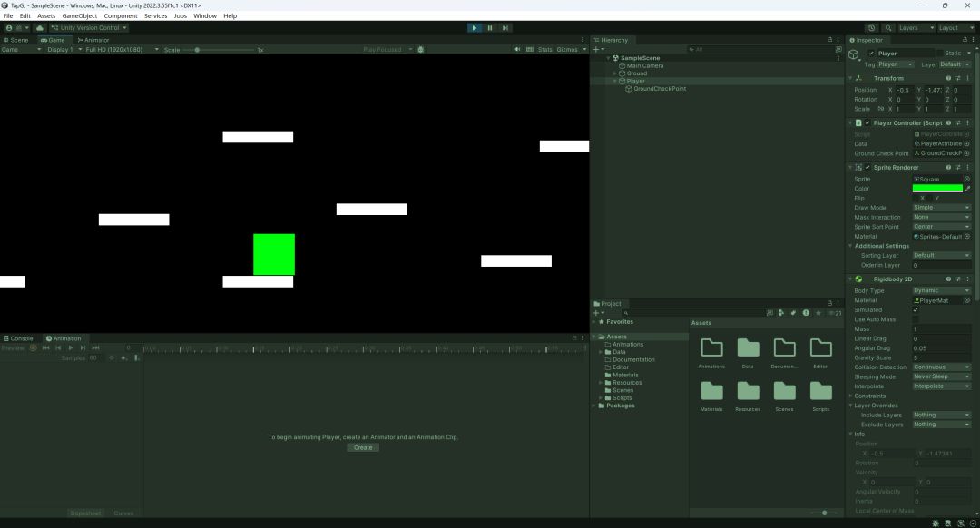Click the global search magnifier icon
This screenshot has width=980, height=528.
tap(888, 28)
